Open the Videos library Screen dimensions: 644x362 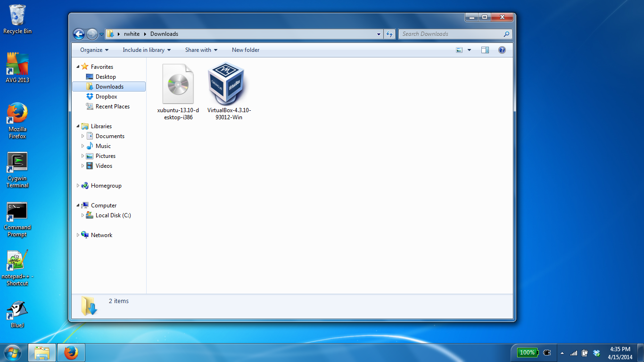pos(104,166)
